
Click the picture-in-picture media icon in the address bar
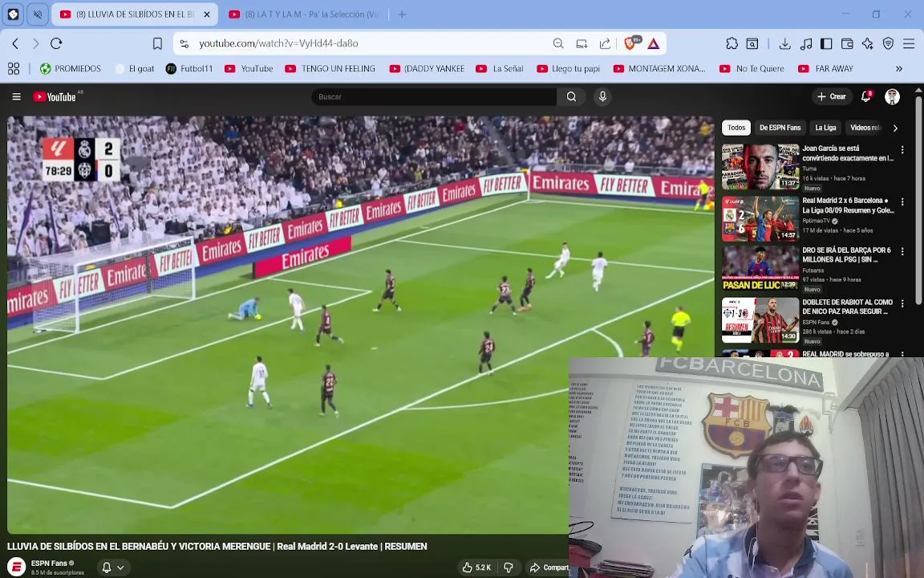tap(582, 43)
